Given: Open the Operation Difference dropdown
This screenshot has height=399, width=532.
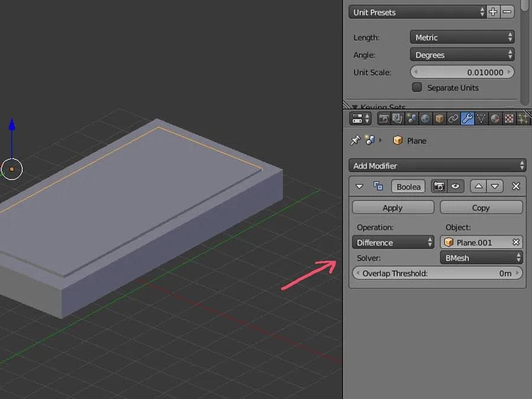Looking at the screenshot, I should (x=393, y=242).
